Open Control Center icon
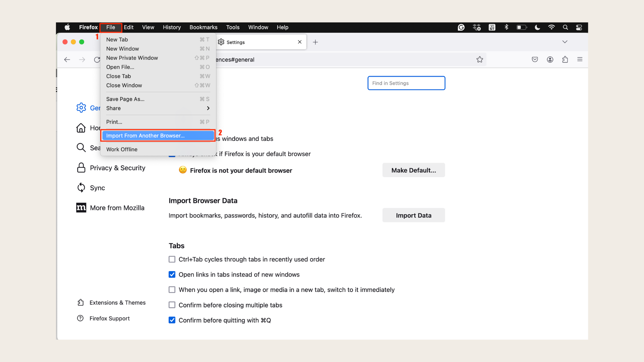This screenshot has width=644, height=362. tap(579, 27)
